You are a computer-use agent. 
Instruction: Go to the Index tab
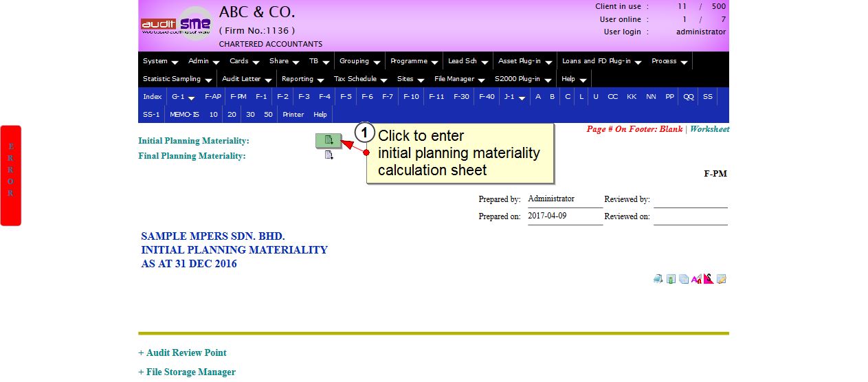pyautogui.click(x=152, y=97)
